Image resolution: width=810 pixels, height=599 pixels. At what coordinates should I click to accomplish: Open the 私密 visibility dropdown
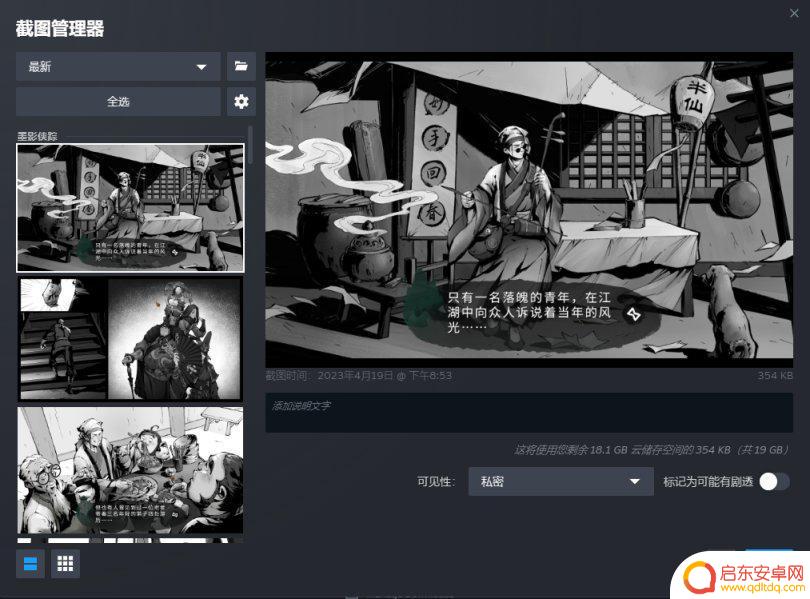560,481
